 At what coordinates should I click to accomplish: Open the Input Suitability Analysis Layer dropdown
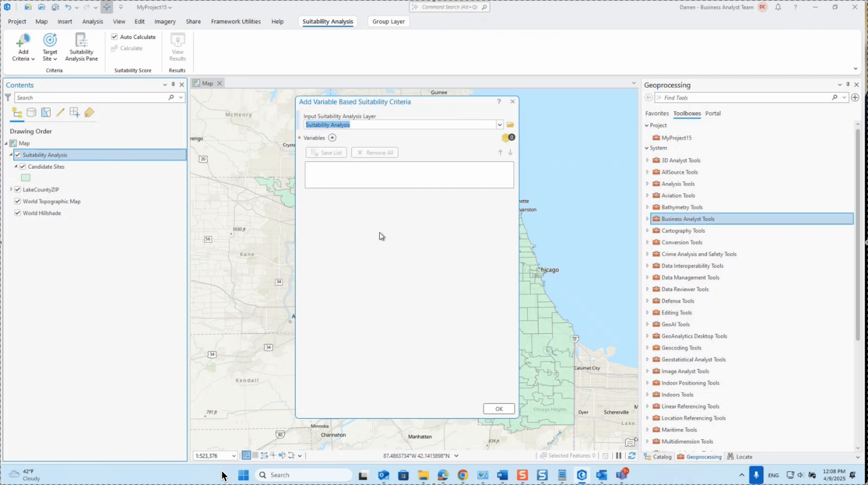pyautogui.click(x=499, y=124)
